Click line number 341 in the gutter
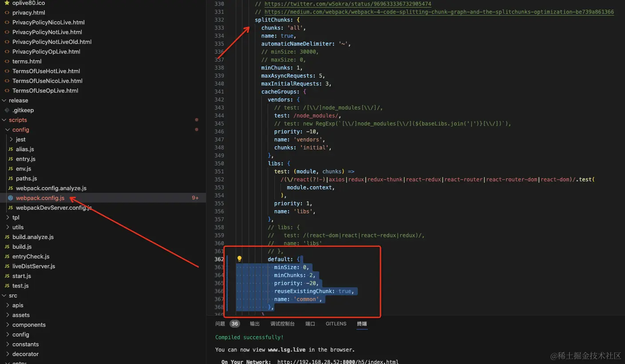Screen dimensions: 625x364 pyautogui.click(x=219, y=92)
